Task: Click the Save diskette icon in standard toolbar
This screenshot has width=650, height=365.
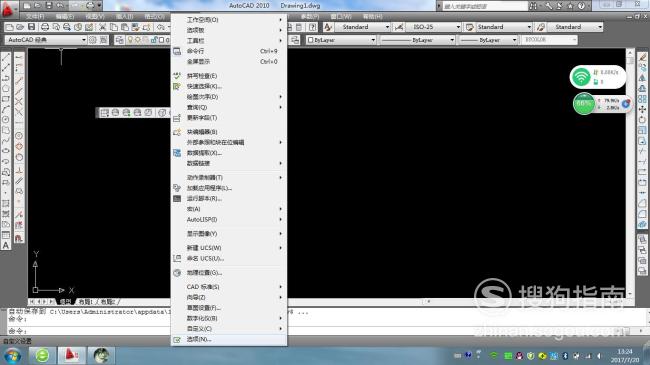Action: pos(32,27)
